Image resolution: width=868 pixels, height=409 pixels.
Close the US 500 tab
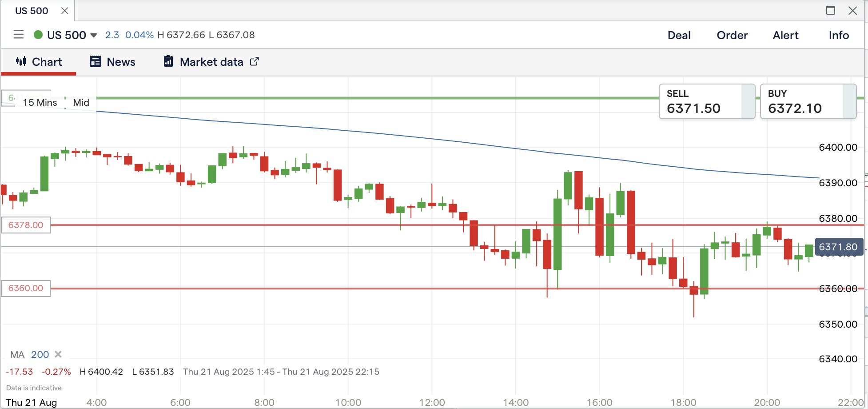[65, 11]
